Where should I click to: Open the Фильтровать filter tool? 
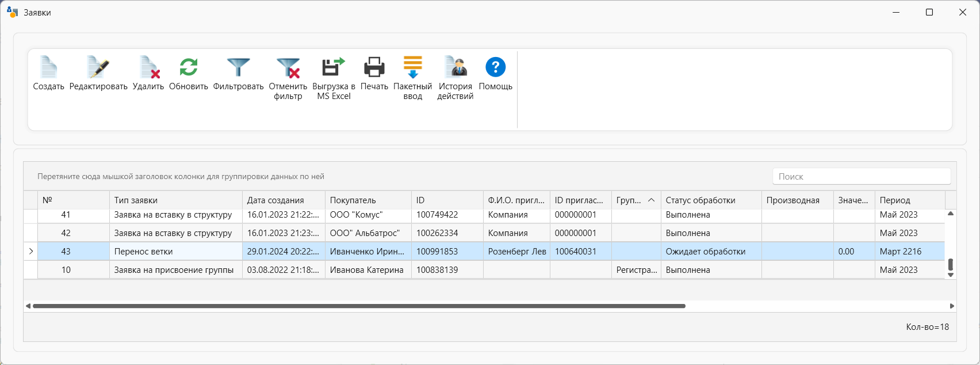[x=238, y=73]
